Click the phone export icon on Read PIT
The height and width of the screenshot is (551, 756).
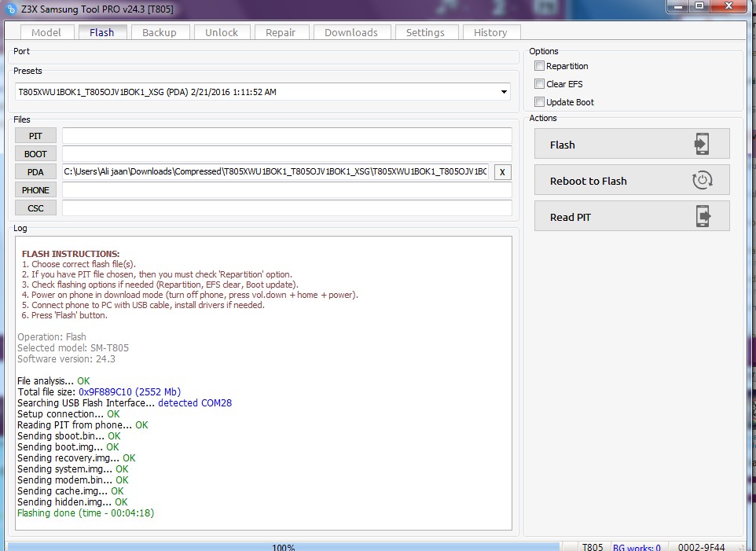pyautogui.click(x=703, y=216)
